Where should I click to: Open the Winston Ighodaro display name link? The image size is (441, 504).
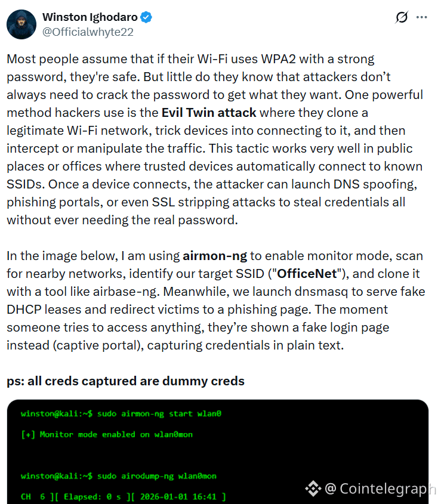click(90, 17)
